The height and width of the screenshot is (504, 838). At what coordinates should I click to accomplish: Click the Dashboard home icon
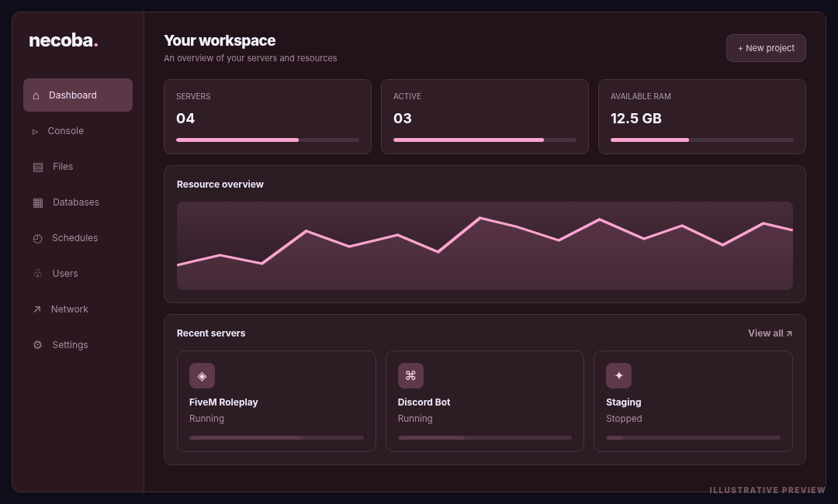tap(36, 95)
